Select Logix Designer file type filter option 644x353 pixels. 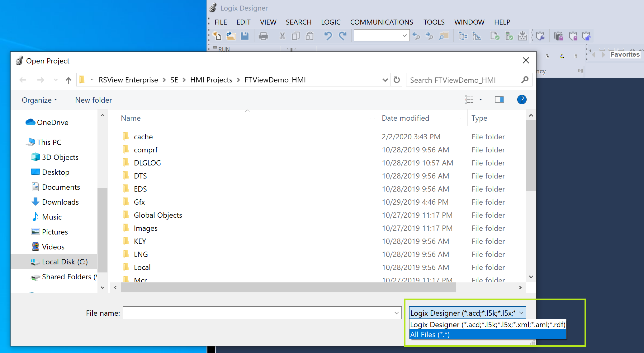tap(488, 324)
